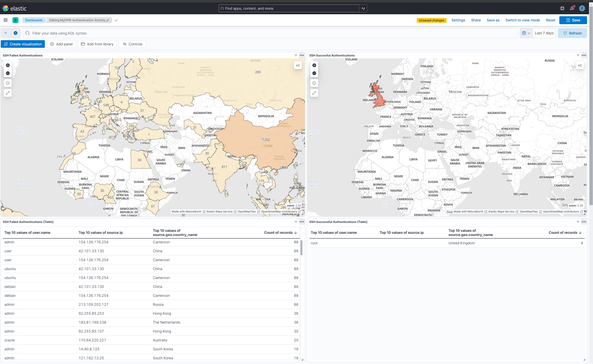Open the panel options menu of SSH Failed Authentications
593x364 pixels.
point(302,55)
